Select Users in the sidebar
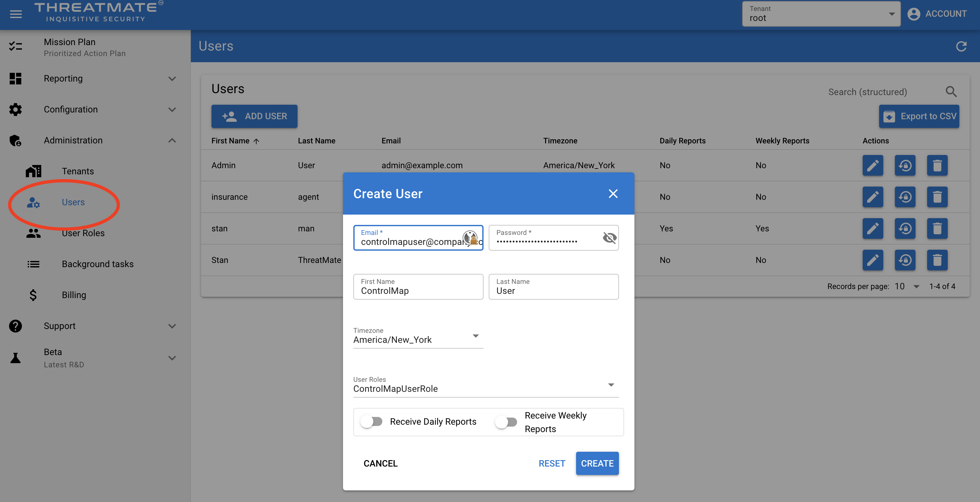This screenshot has width=980, height=502. (73, 202)
